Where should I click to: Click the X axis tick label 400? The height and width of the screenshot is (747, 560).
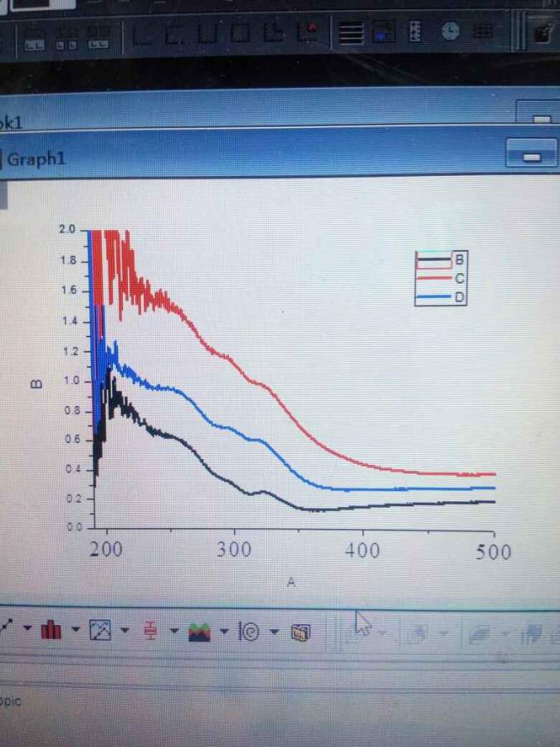[363, 551]
